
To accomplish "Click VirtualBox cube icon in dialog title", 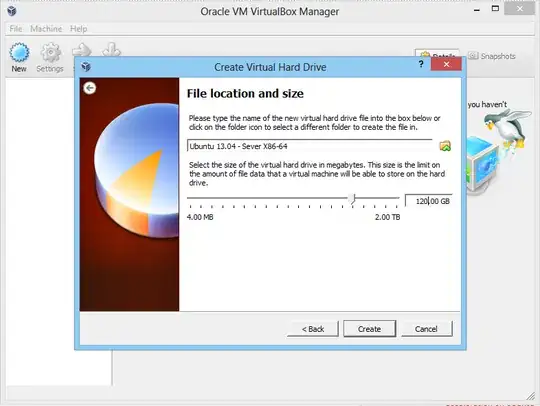I will (x=86, y=66).
